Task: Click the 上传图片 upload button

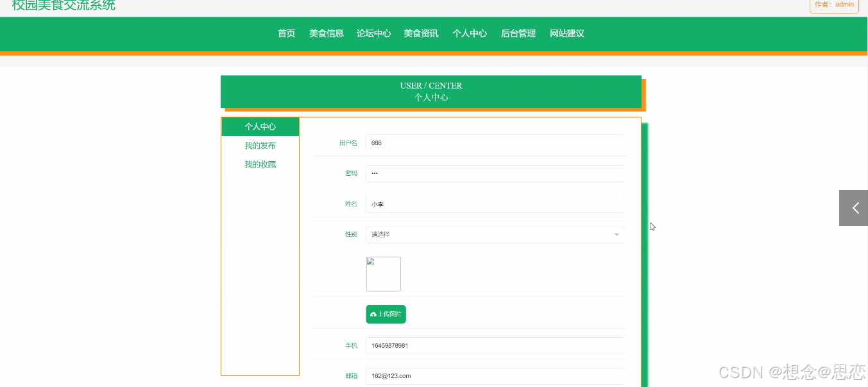Action: [386, 314]
